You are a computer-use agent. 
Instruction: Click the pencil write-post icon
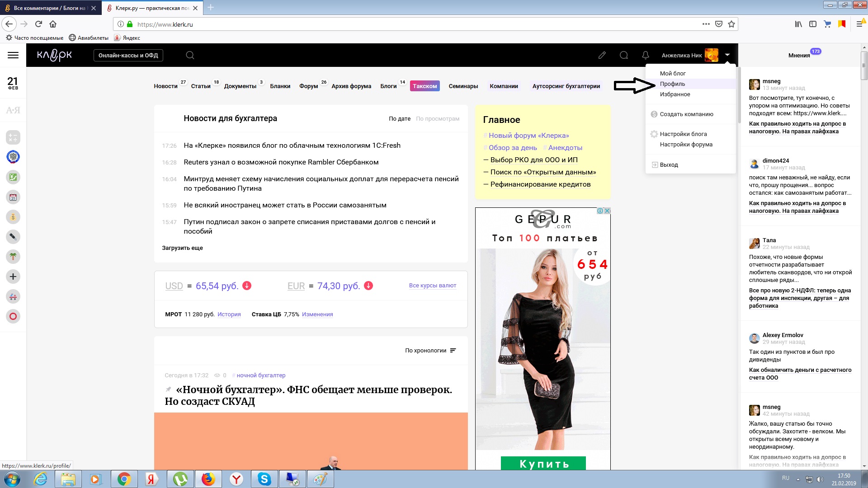tap(602, 55)
